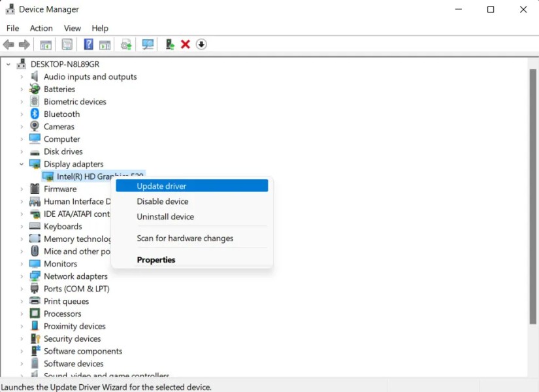
Task: Click the back navigation arrow icon
Action: point(8,44)
